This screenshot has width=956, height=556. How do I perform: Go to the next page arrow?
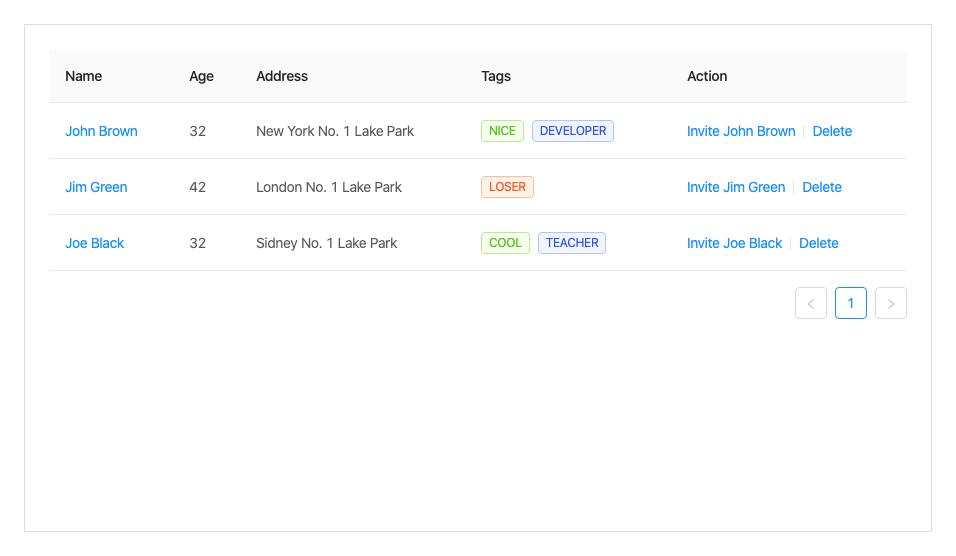(891, 303)
